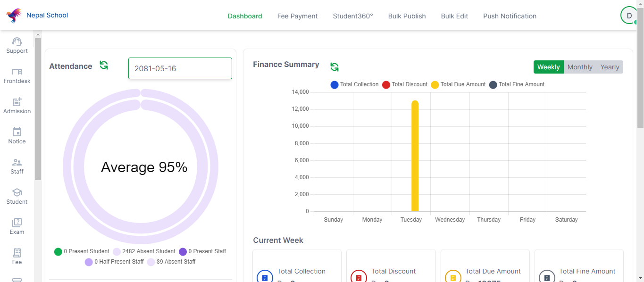Switch finance chart to Yearly view
Viewport: 644px width, 282px height.
[x=610, y=67]
